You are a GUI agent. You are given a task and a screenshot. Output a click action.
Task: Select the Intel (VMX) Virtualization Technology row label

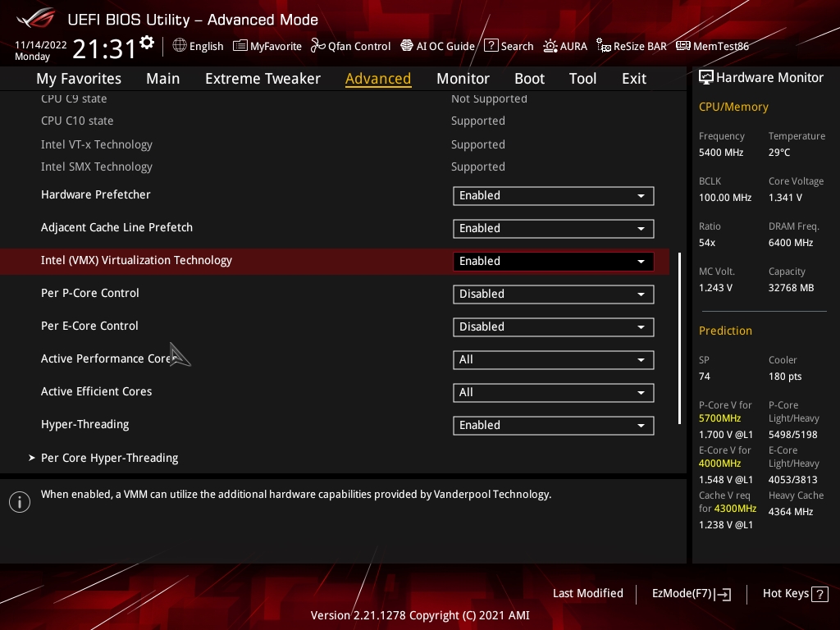click(136, 260)
